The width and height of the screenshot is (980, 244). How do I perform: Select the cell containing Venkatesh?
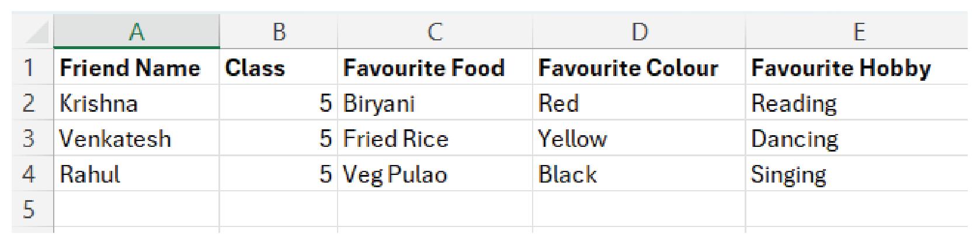(116, 139)
